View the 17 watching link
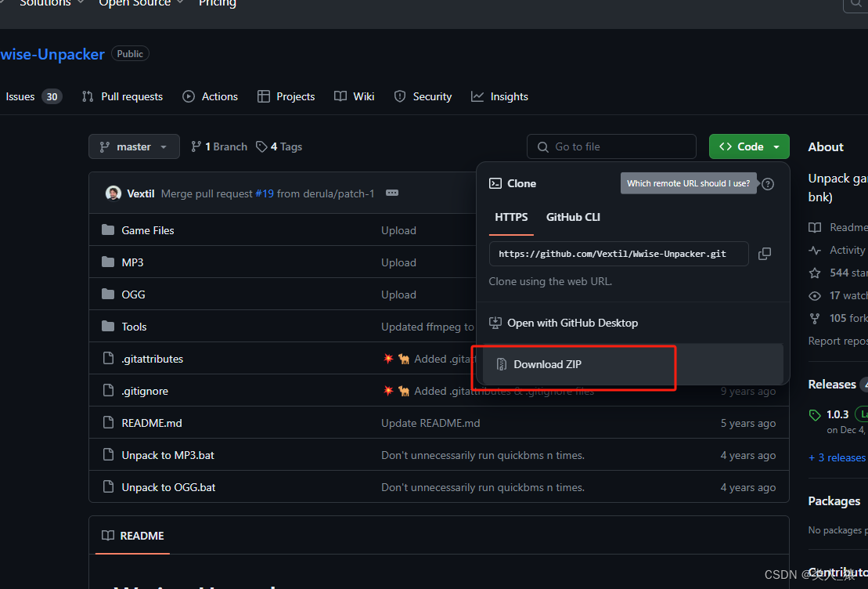868x589 pixels. 838,295
